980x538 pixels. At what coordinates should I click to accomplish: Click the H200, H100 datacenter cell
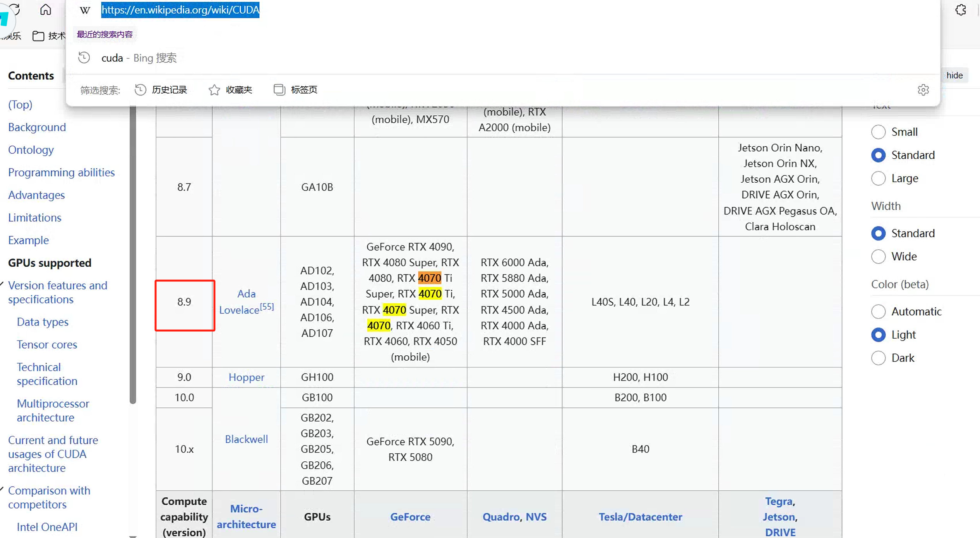click(x=641, y=377)
